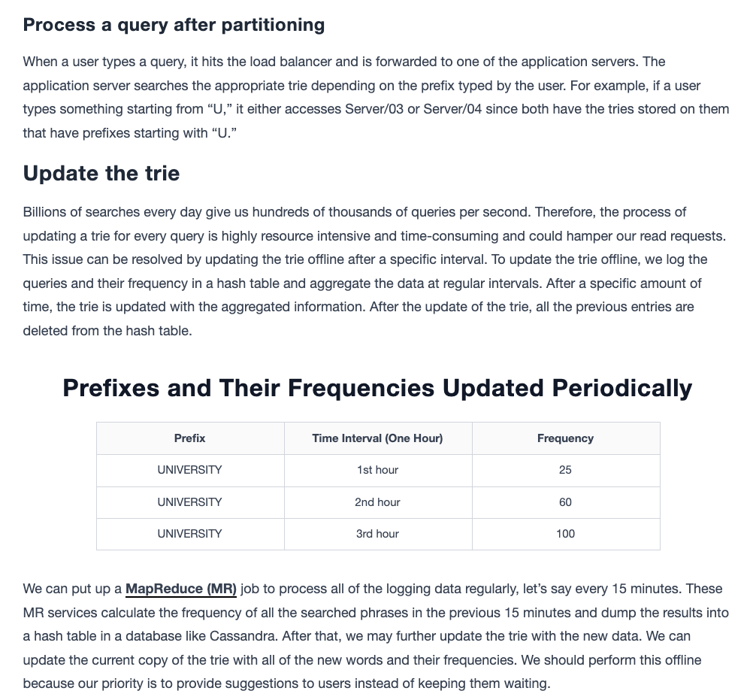Click the frequency value 25
Screen dimensions: 753x700
point(565,470)
